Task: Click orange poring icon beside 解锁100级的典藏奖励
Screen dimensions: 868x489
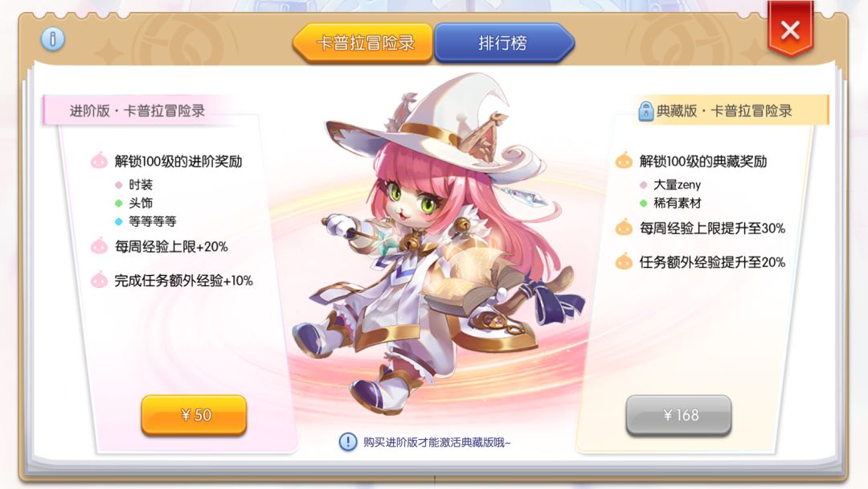Action: tap(624, 161)
